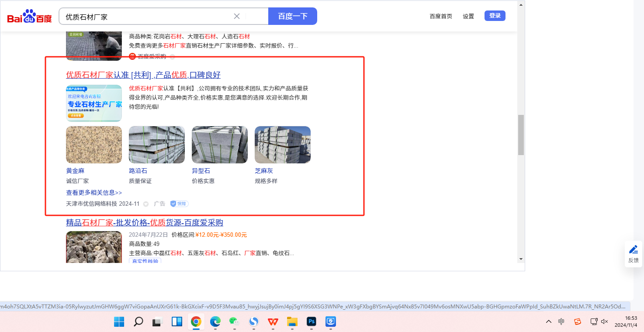Click the 规格多样 caption
Viewport: 644px width, 332px height.
pyautogui.click(x=266, y=181)
